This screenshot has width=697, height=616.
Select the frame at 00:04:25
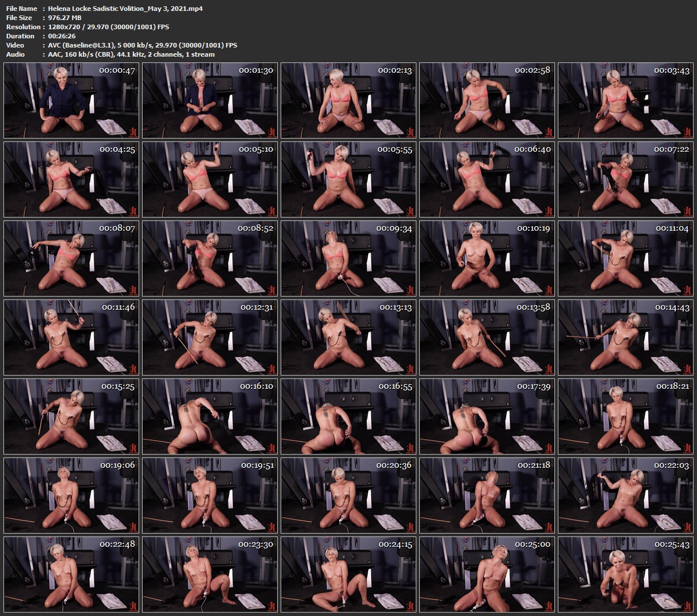click(72, 179)
